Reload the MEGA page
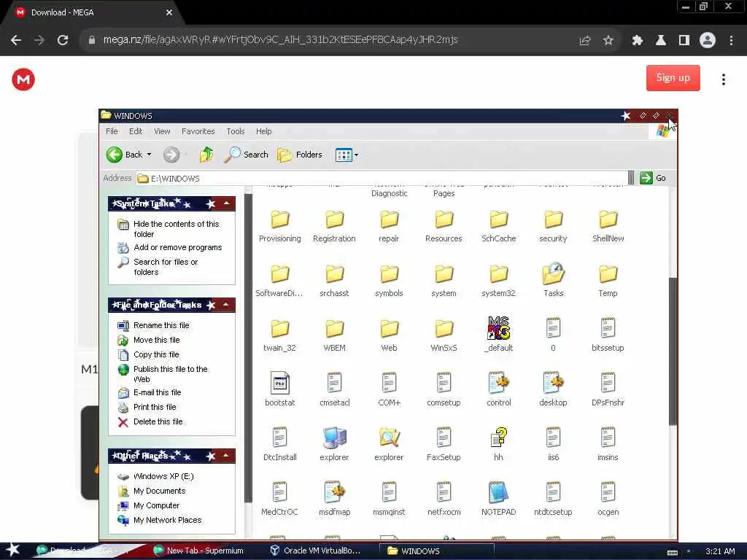The height and width of the screenshot is (560, 747). [63, 40]
